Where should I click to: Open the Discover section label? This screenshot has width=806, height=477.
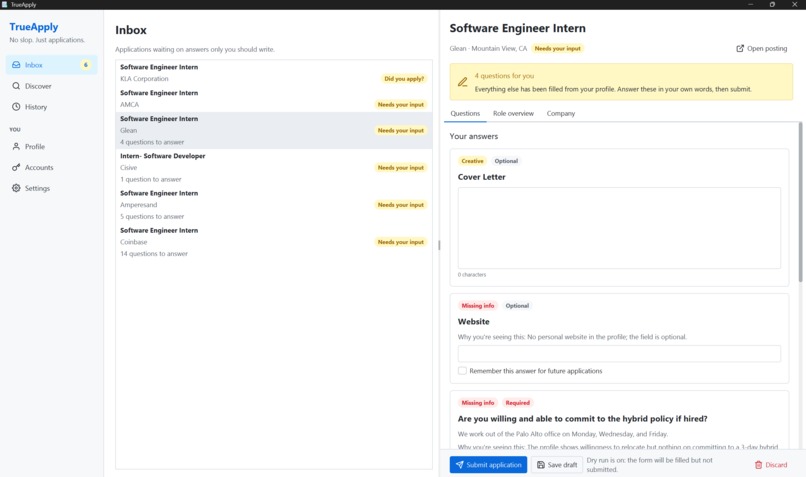coord(38,86)
